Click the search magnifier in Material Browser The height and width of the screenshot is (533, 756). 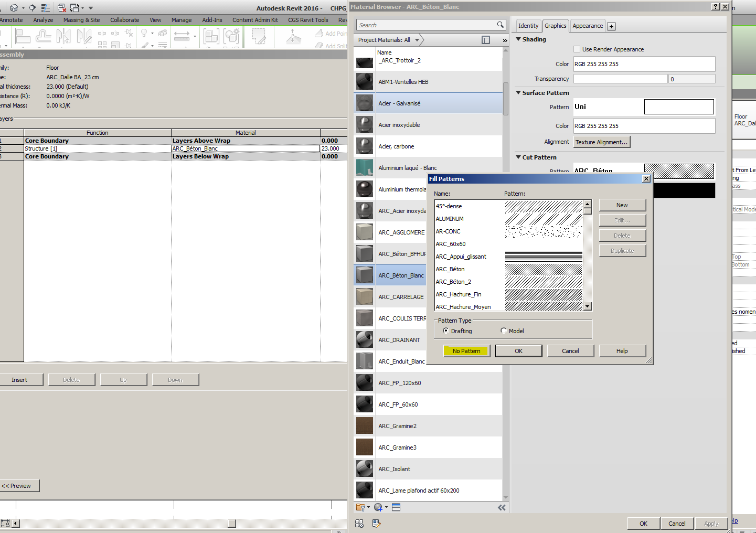tap(499, 25)
